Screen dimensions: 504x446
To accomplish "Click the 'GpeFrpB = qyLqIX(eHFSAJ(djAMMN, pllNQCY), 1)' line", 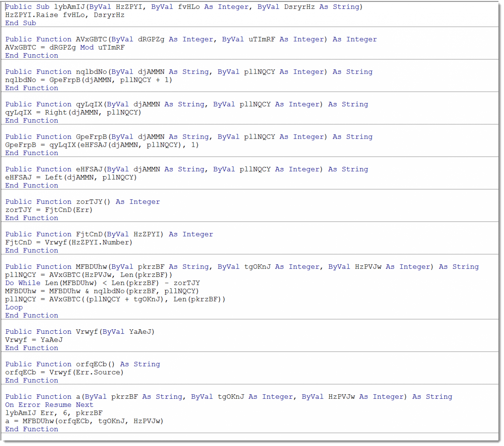I will click(x=102, y=145).
